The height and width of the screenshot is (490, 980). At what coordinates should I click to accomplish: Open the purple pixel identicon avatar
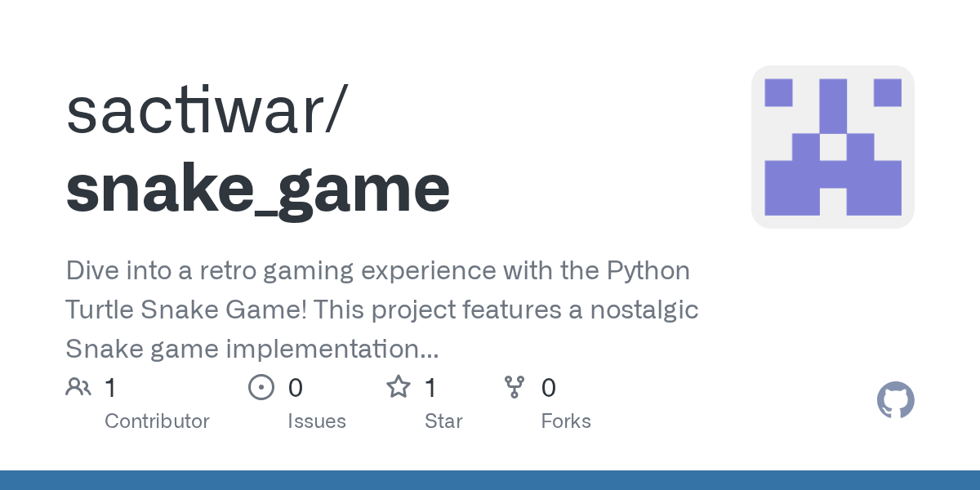833,147
